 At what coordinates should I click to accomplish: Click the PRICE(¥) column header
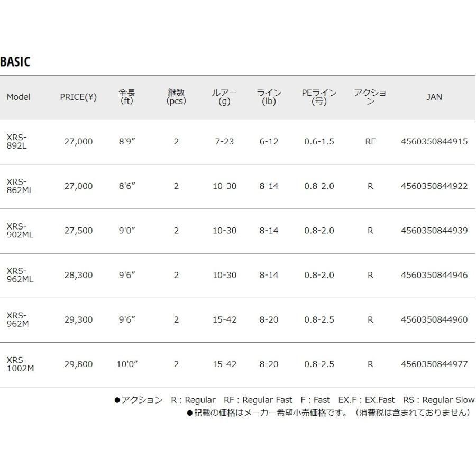(78, 97)
